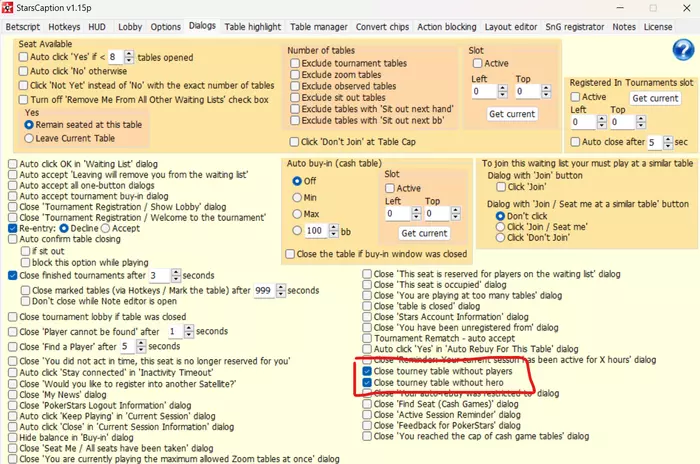
Task: Choose Re-entry Decline option
Action: (x=64, y=228)
